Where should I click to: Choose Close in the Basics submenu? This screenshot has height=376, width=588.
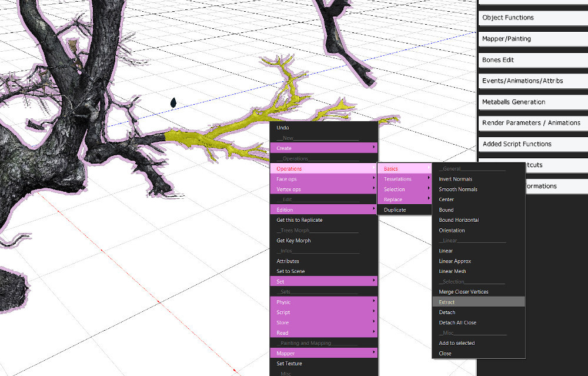479,353
